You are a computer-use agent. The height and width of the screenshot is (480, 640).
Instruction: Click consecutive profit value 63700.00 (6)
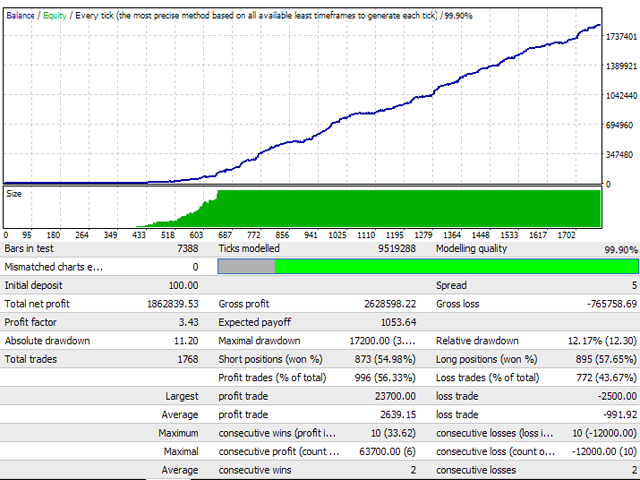tap(387, 451)
